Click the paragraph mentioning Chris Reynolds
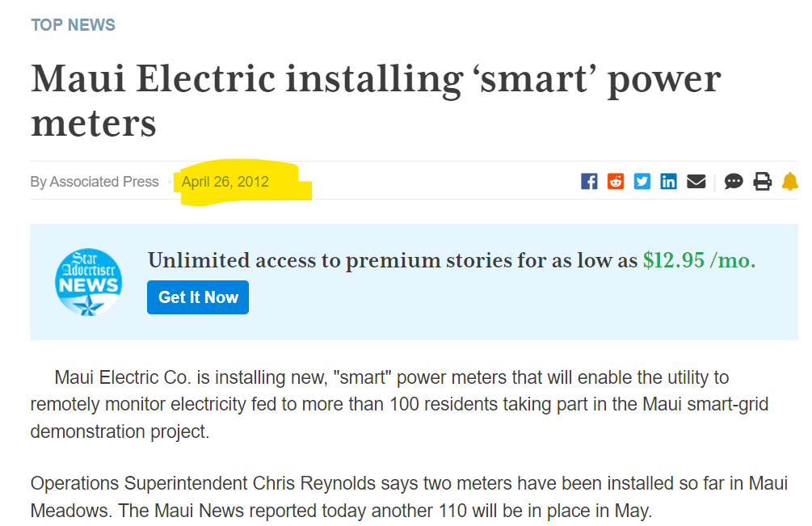This screenshot has height=526, width=812. [x=409, y=497]
